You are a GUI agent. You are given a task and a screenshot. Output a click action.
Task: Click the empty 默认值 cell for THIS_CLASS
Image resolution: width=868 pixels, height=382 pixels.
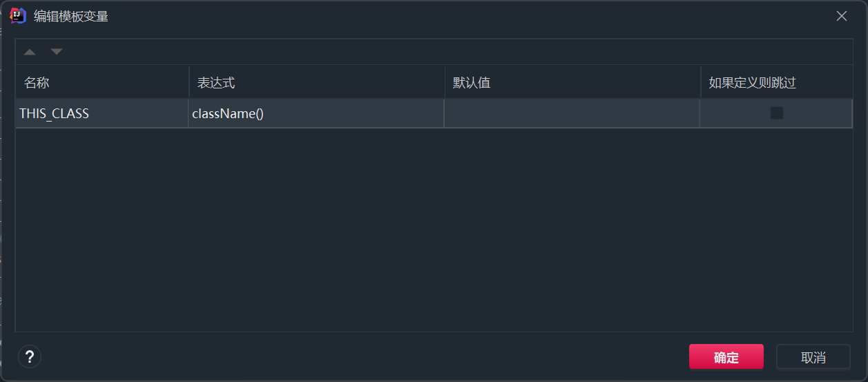pyautogui.click(x=572, y=113)
